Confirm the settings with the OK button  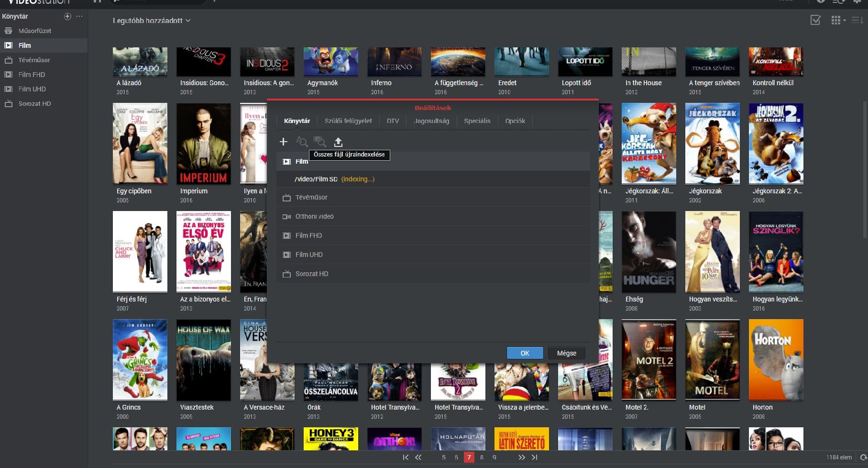point(525,353)
